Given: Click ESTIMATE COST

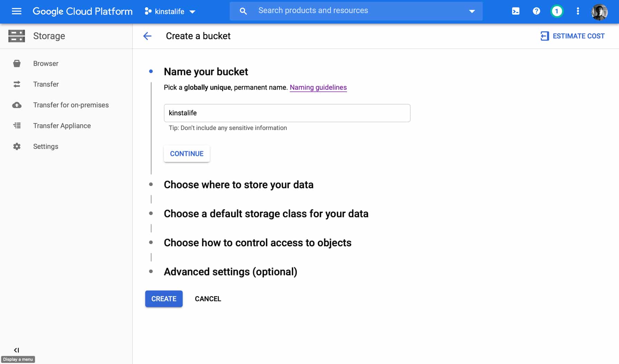Looking at the screenshot, I should [572, 36].
